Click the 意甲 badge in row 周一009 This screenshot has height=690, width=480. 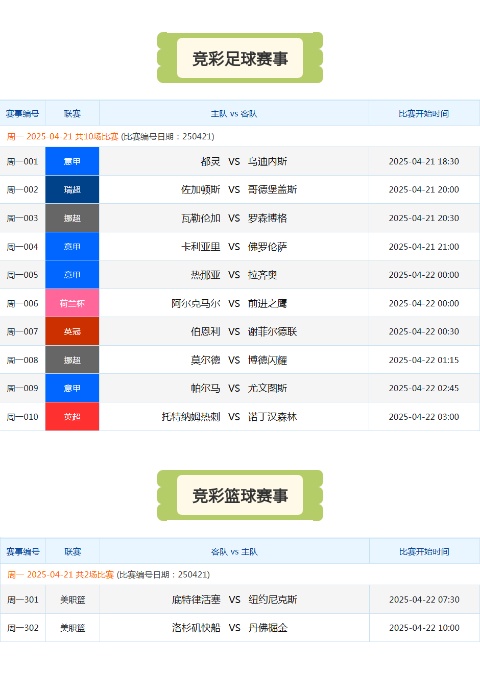click(72, 388)
